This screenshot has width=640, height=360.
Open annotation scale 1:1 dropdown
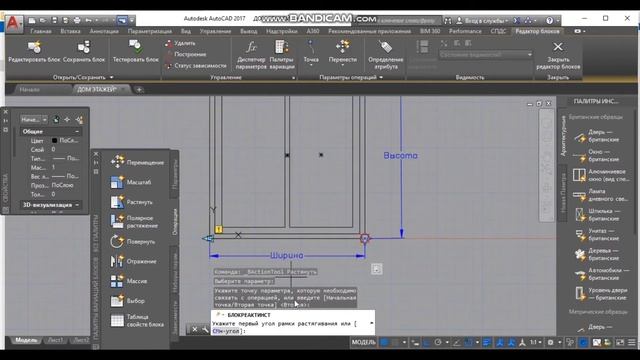click(535, 342)
